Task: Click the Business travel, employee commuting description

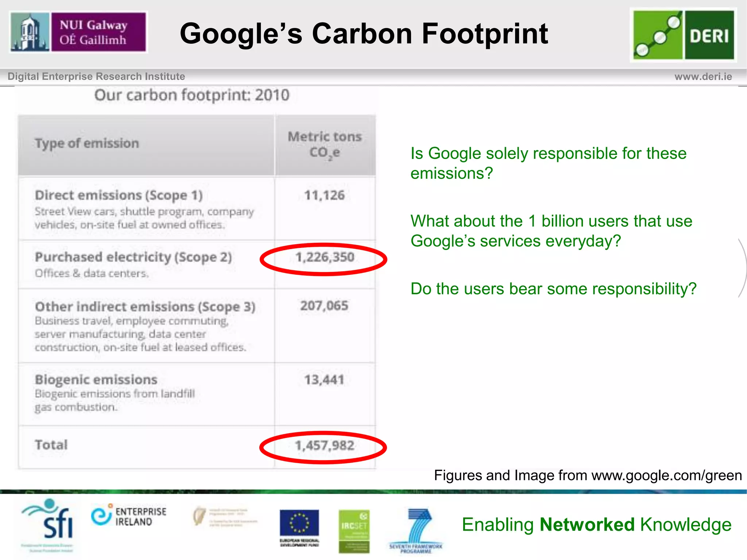Action: [x=140, y=334]
